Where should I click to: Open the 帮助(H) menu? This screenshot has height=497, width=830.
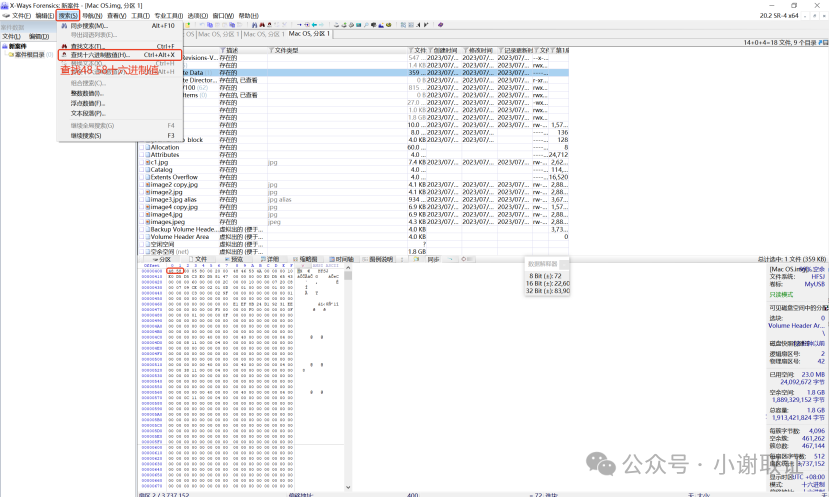point(248,16)
